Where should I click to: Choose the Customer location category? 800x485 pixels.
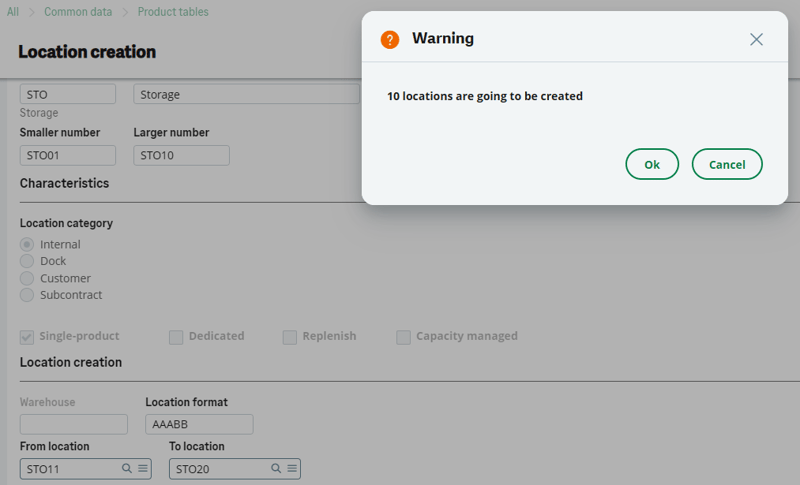[27, 278]
